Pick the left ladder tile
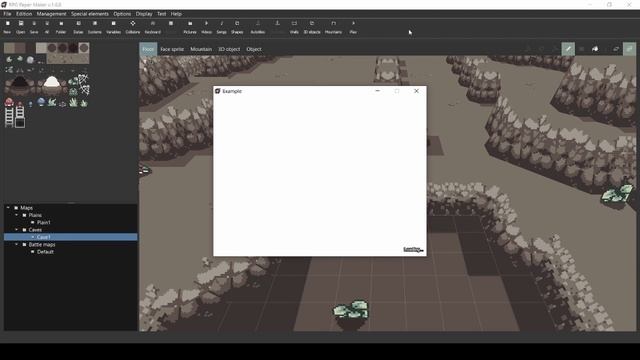 click(x=9, y=117)
